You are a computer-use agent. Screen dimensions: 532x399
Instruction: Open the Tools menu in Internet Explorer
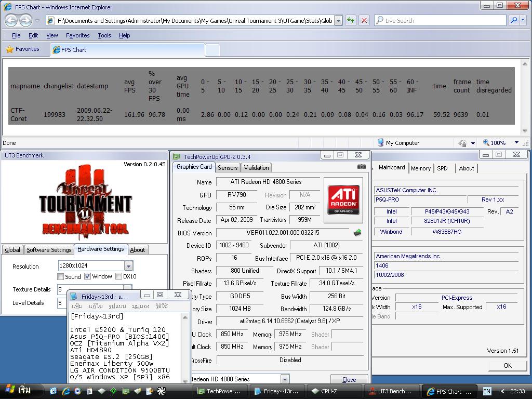click(x=104, y=35)
